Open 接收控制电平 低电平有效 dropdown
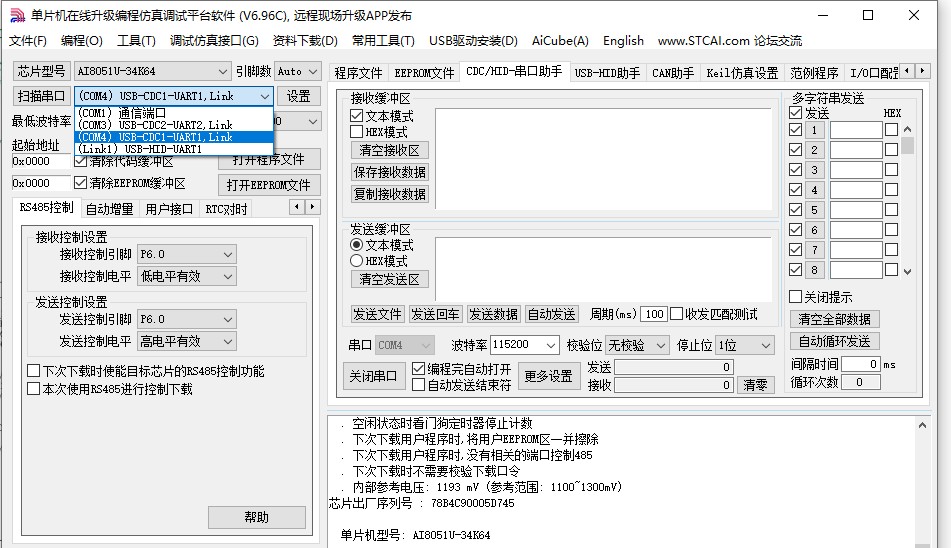This screenshot has height=548, width=951. pos(186,276)
